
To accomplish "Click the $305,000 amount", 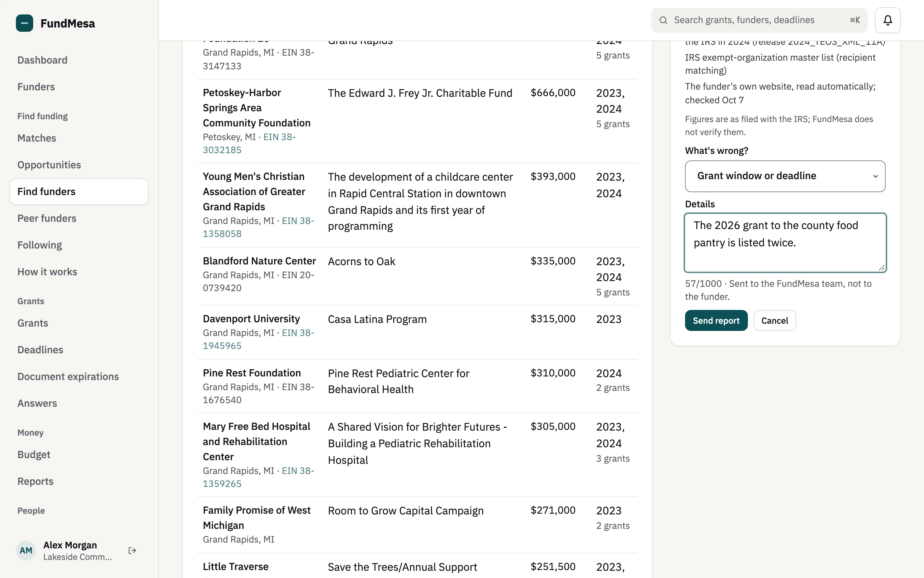I will click(553, 426).
